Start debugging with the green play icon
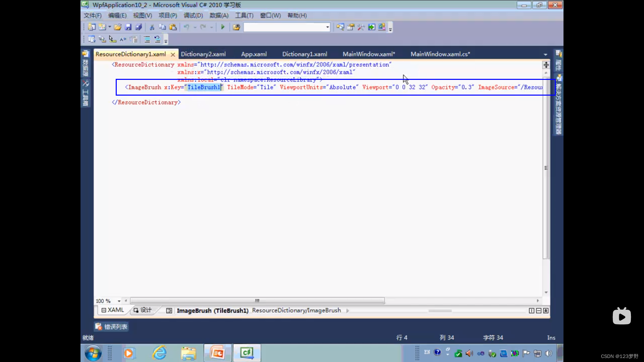The height and width of the screenshot is (362, 644). coord(223,27)
